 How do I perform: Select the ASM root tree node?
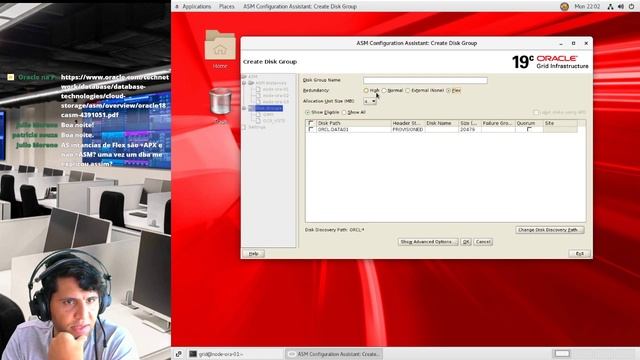(x=253, y=76)
